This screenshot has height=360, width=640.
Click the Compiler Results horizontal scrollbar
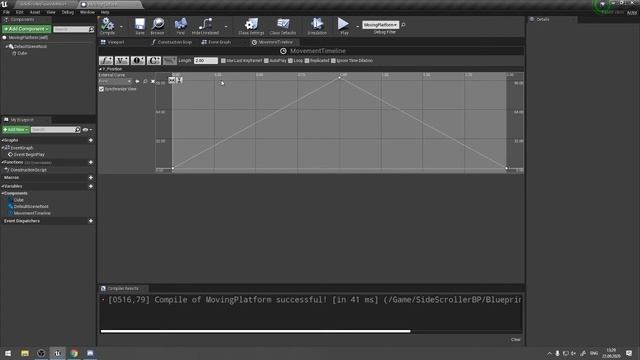pyautogui.click(x=256, y=331)
